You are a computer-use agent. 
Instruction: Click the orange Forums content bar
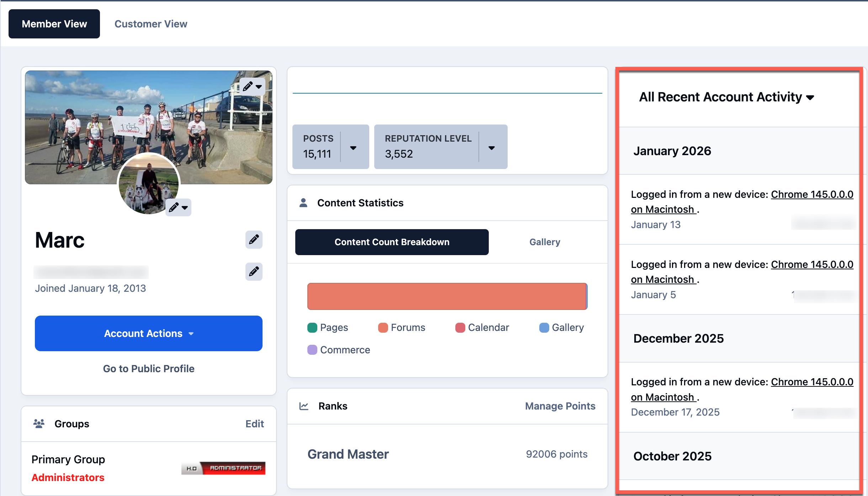(x=446, y=296)
